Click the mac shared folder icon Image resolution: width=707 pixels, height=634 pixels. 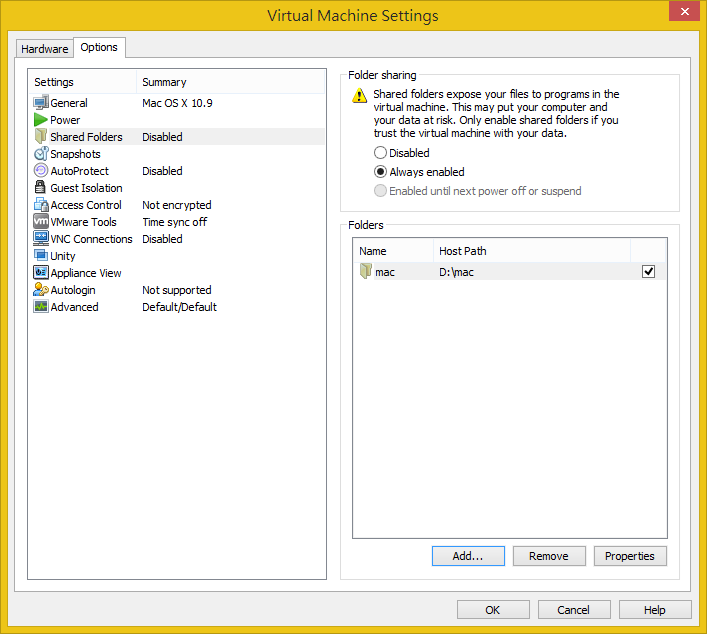[x=366, y=271]
